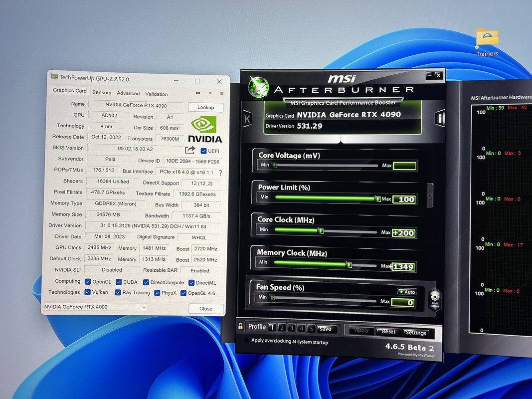Screen dimensions: 532x399
Task: Click the GPU-Z title bar app icon
Action: (54, 77)
